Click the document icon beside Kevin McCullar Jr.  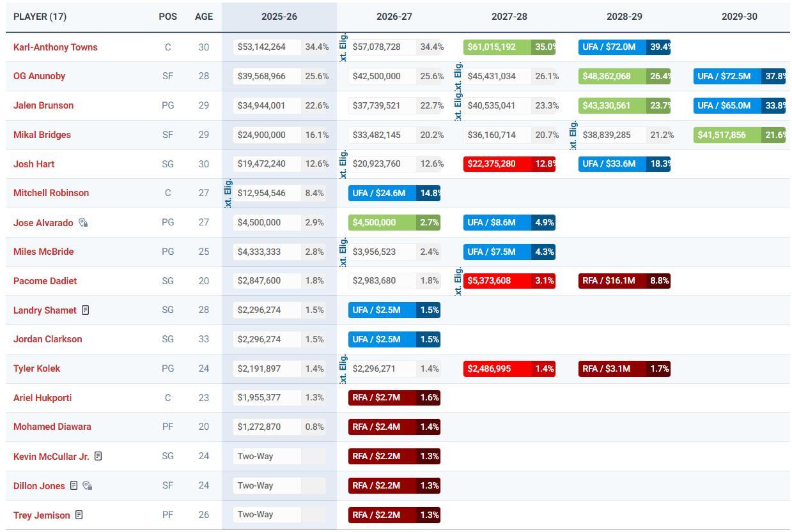(x=98, y=456)
